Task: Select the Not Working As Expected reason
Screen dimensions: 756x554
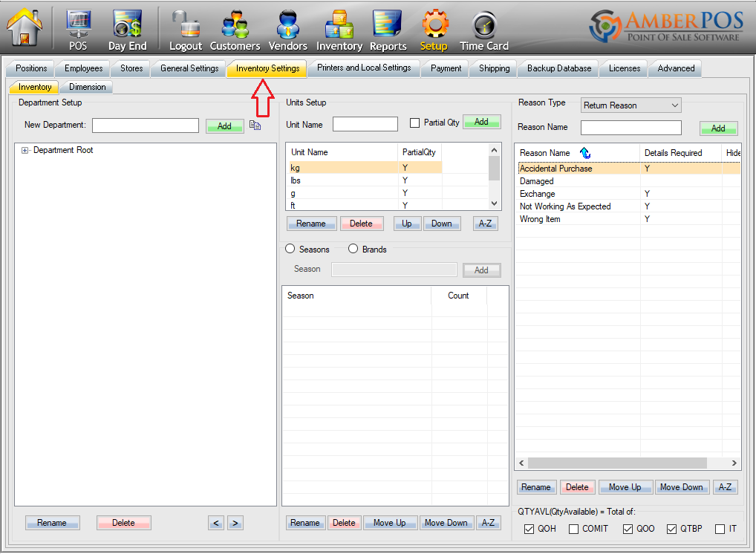Action: (629, 206)
